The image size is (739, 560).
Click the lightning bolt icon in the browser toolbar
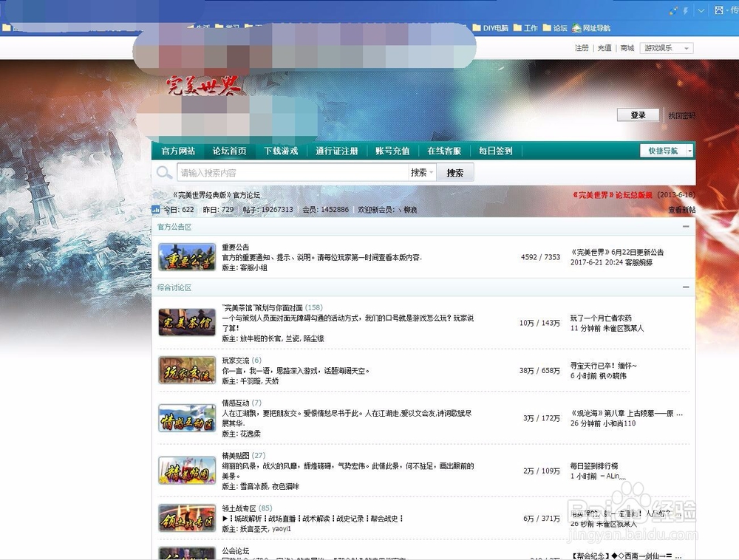tap(686, 10)
